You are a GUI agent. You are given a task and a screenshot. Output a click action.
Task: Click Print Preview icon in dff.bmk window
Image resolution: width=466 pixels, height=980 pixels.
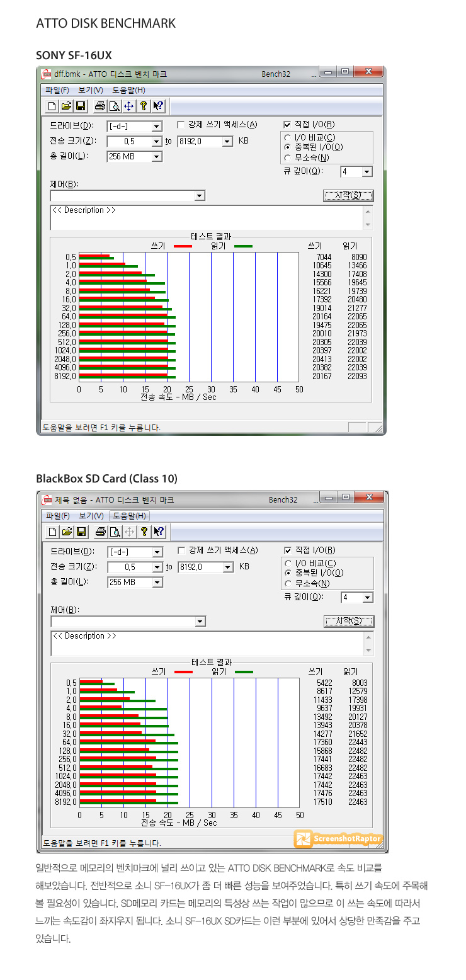(114, 106)
